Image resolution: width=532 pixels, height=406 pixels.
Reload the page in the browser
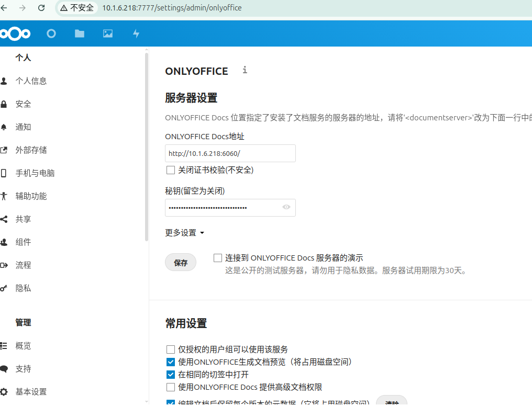click(x=41, y=8)
